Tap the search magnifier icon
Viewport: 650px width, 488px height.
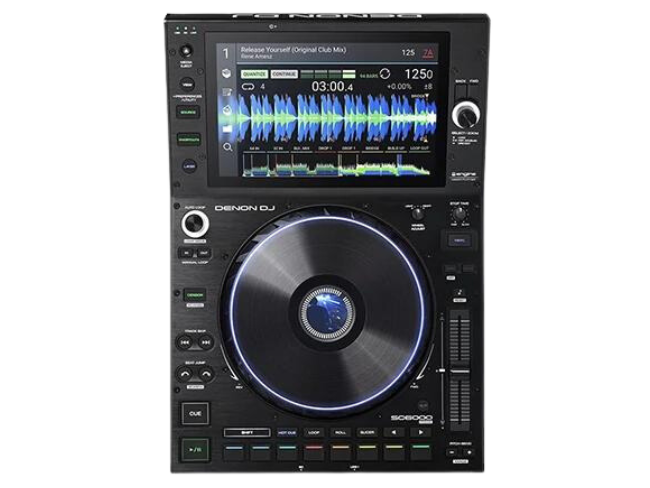click(x=228, y=147)
